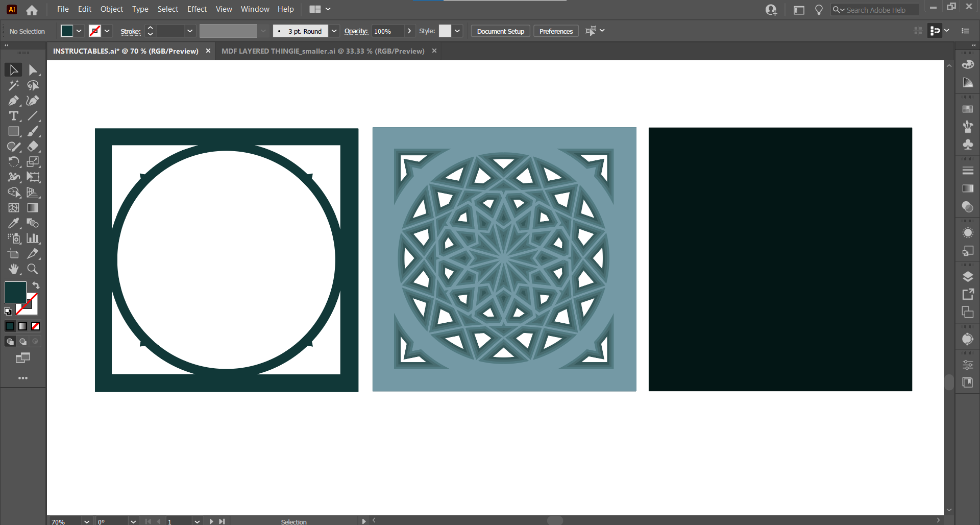980x525 pixels.
Task: Pick the Scale tool
Action: 33,162
